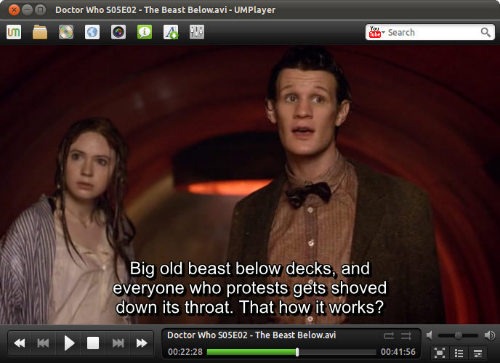The image size is (500, 363).
Task: Click the colorful lens screenshot icon
Action: 118,32
